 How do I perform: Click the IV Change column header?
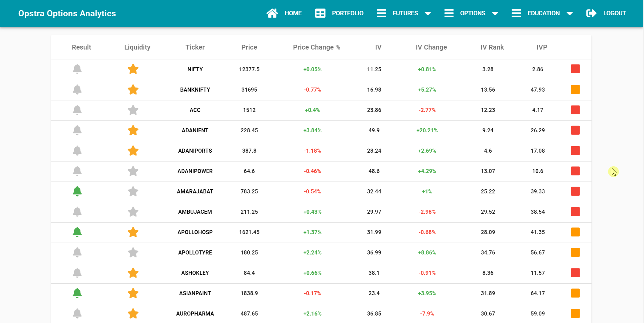[x=431, y=47]
